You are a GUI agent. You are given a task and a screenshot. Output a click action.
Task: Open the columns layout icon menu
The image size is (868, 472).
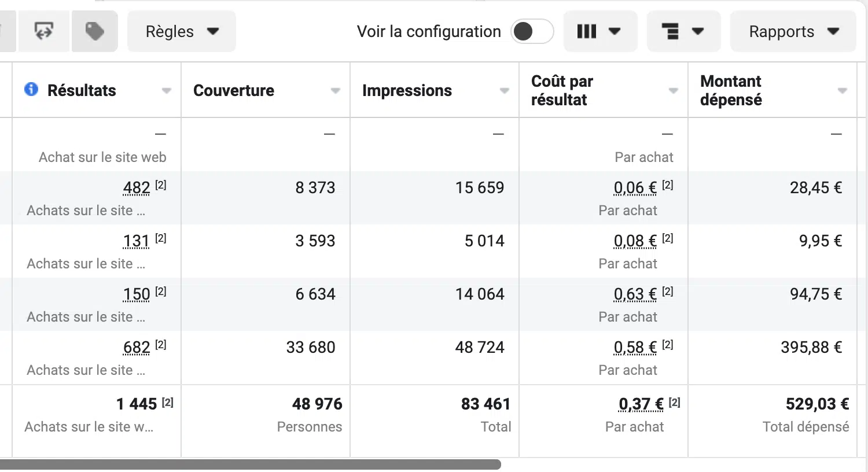(599, 31)
